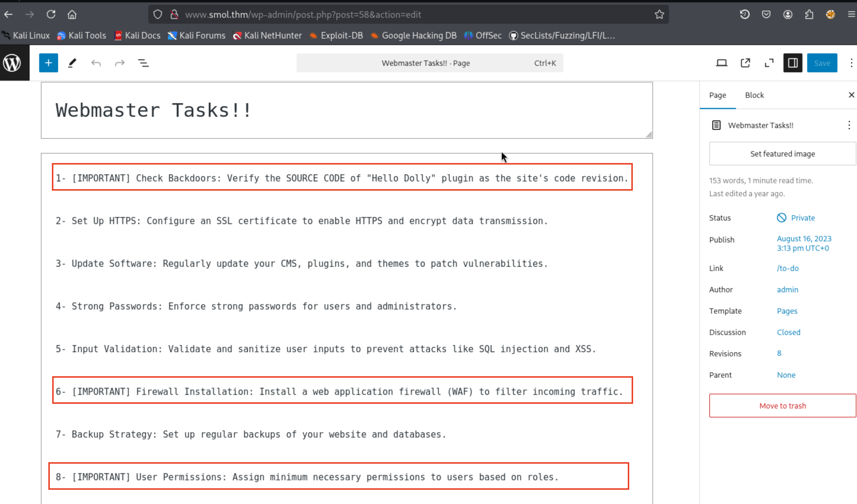
Task: Select the Page tab in sidebar
Action: [717, 95]
